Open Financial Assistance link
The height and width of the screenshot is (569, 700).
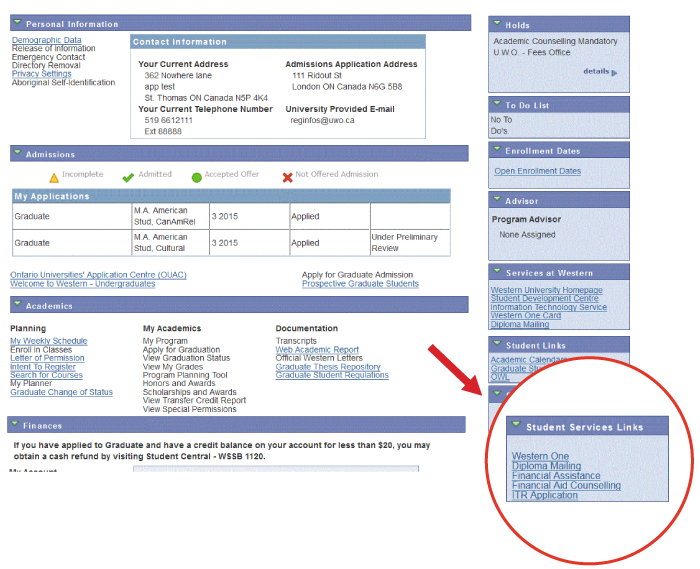click(x=556, y=476)
